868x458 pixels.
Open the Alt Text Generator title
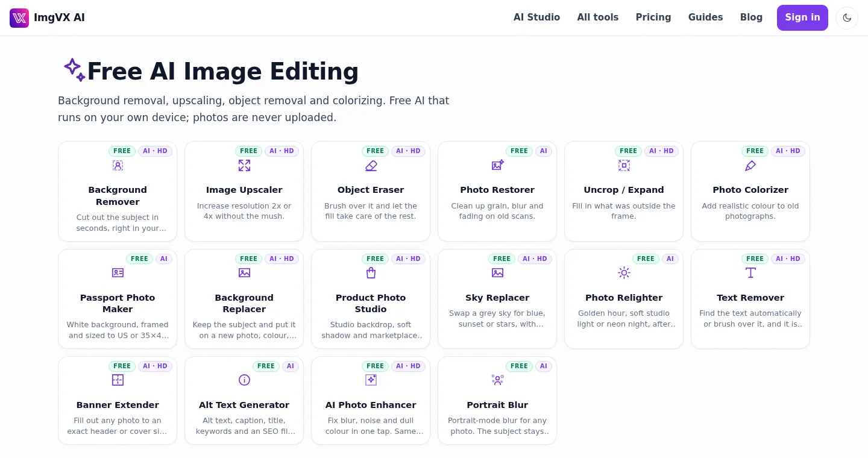[244, 405]
